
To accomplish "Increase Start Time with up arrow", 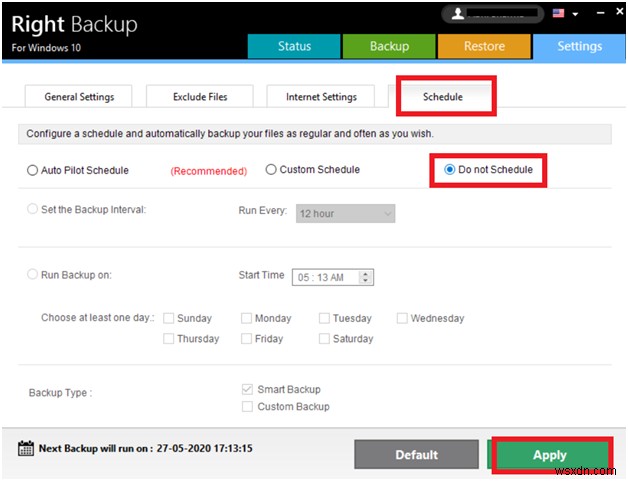I will pyautogui.click(x=365, y=274).
